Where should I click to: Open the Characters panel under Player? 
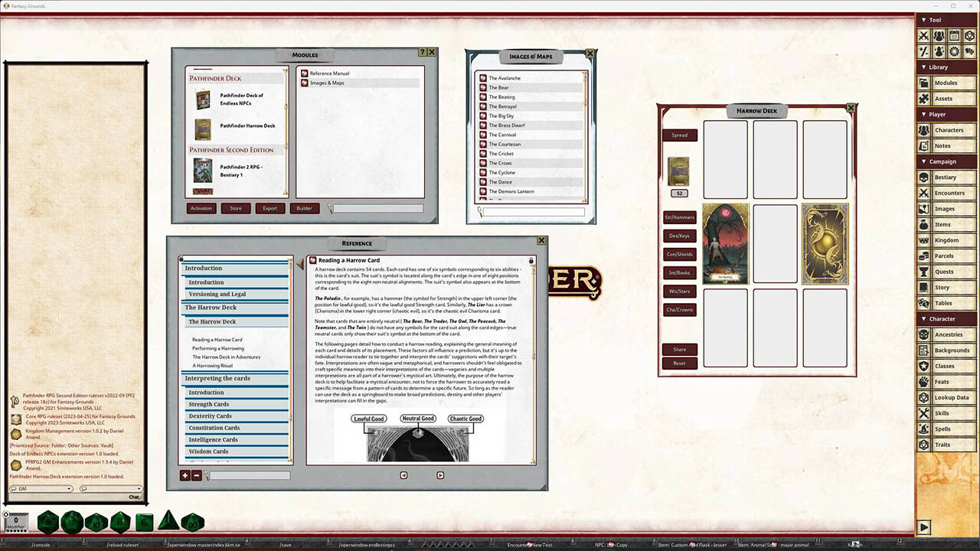coord(949,129)
